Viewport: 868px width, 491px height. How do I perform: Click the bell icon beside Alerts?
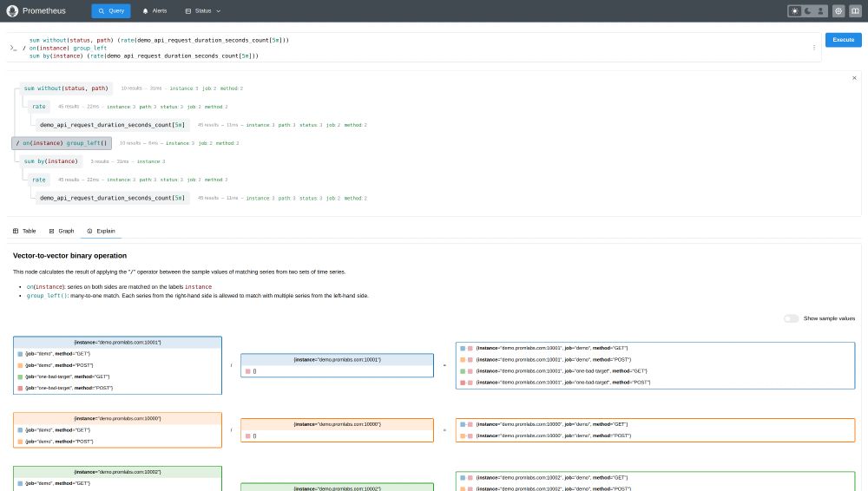click(146, 11)
